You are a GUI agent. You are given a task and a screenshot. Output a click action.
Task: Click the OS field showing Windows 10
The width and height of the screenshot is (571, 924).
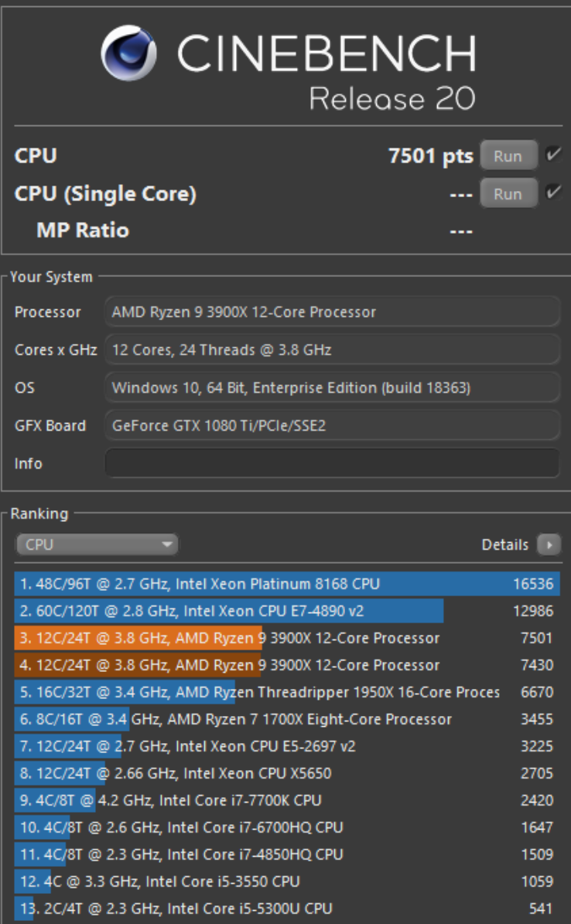pyautogui.click(x=333, y=387)
